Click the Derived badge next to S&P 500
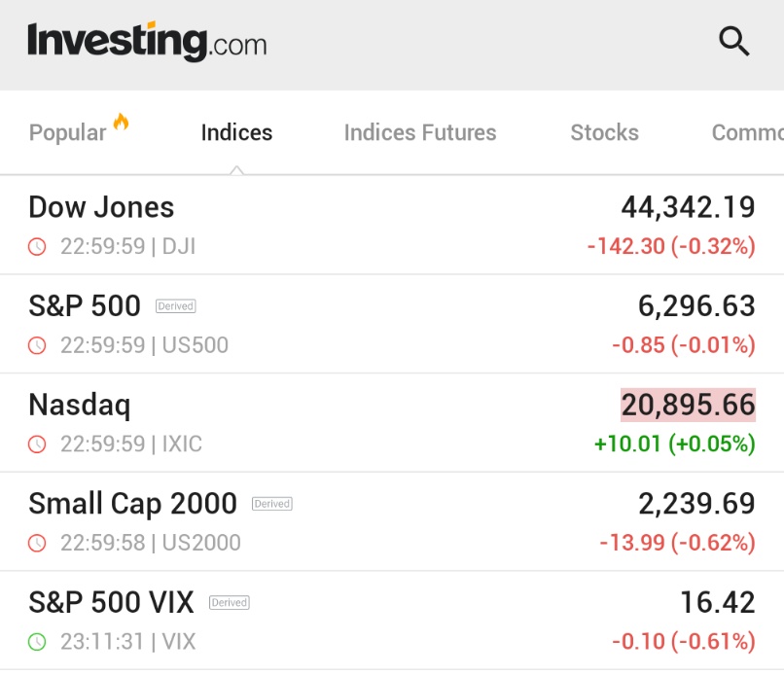The width and height of the screenshot is (784, 675). (x=175, y=306)
